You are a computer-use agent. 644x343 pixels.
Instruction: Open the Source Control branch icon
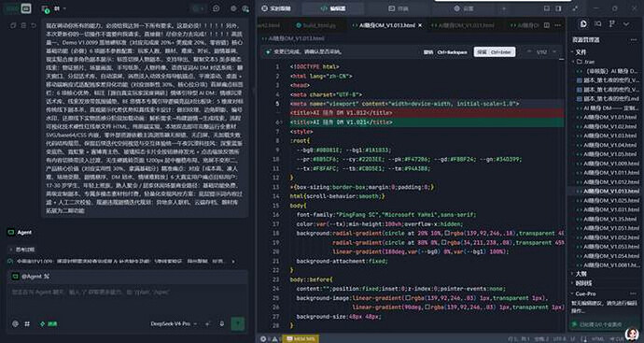pos(612,24)
